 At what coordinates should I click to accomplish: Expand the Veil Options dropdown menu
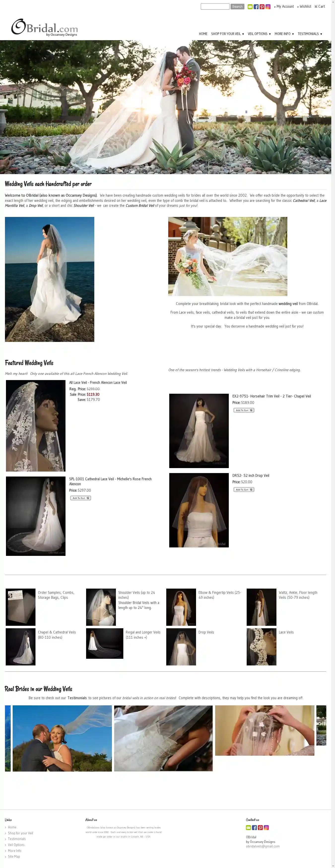click(259, 34)
